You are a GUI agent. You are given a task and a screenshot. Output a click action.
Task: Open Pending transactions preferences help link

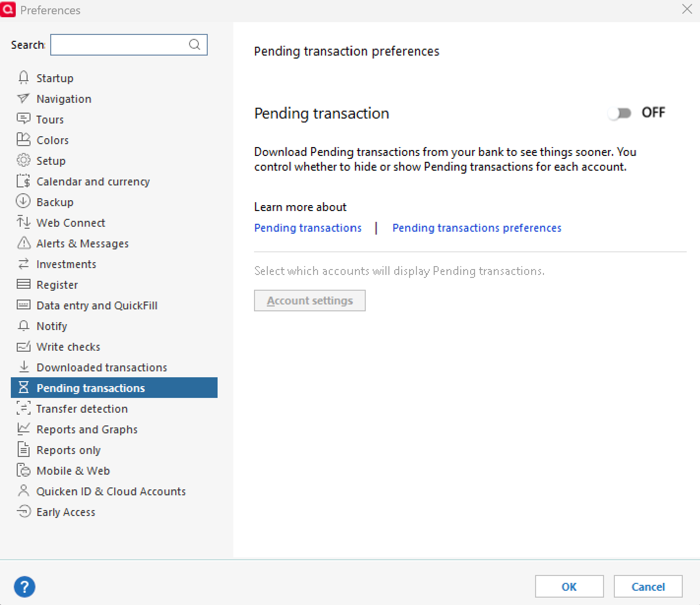coord(477,228)
